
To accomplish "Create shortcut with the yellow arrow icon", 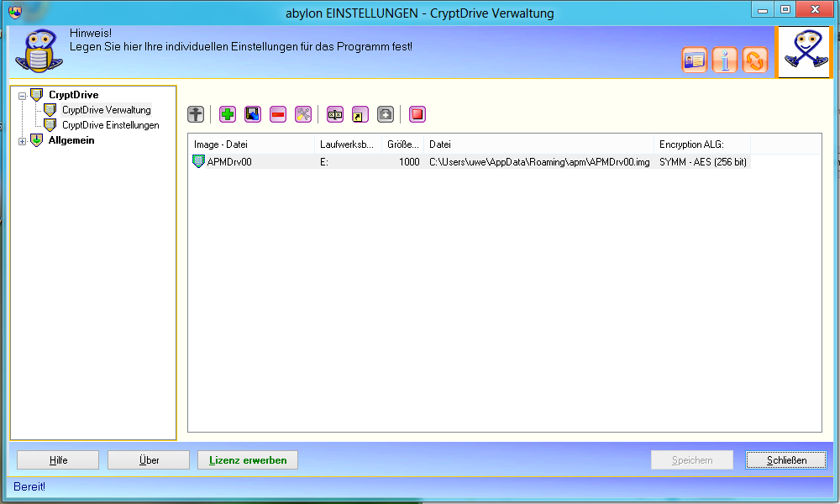I will 360,114.
